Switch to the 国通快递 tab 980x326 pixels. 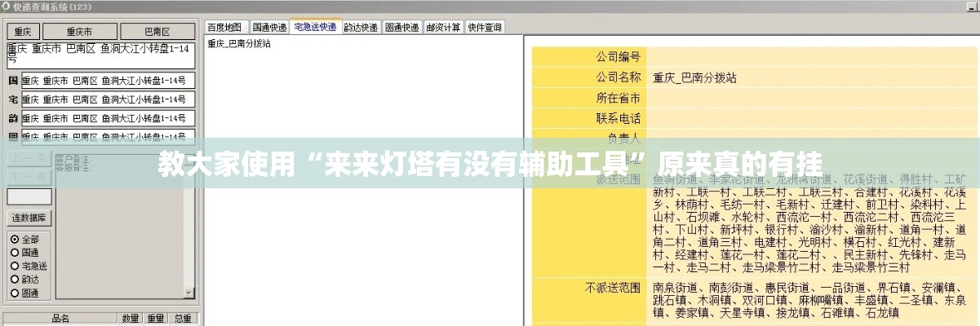268,27
